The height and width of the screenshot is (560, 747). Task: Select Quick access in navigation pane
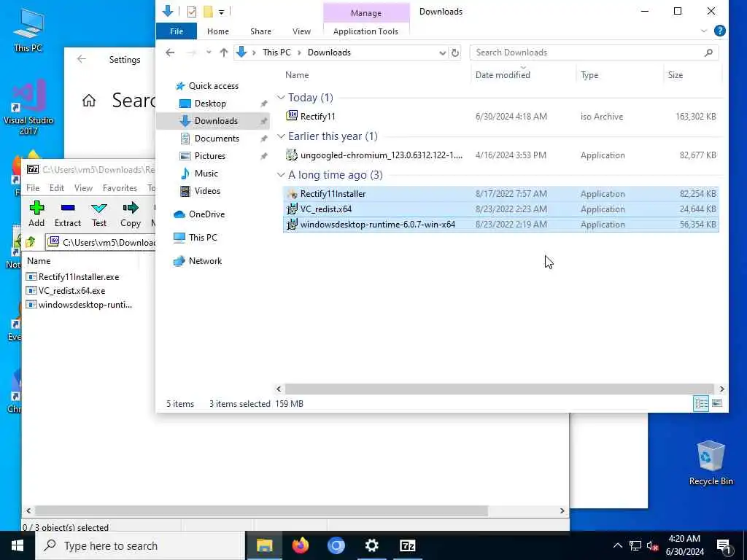coord(213,86)
